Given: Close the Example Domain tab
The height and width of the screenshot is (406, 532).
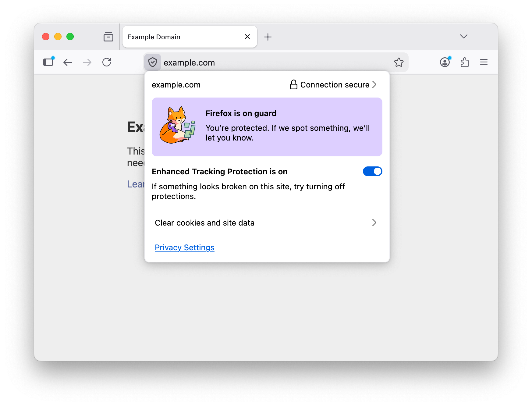Looking at the screenshot, I should click(247, 37).
